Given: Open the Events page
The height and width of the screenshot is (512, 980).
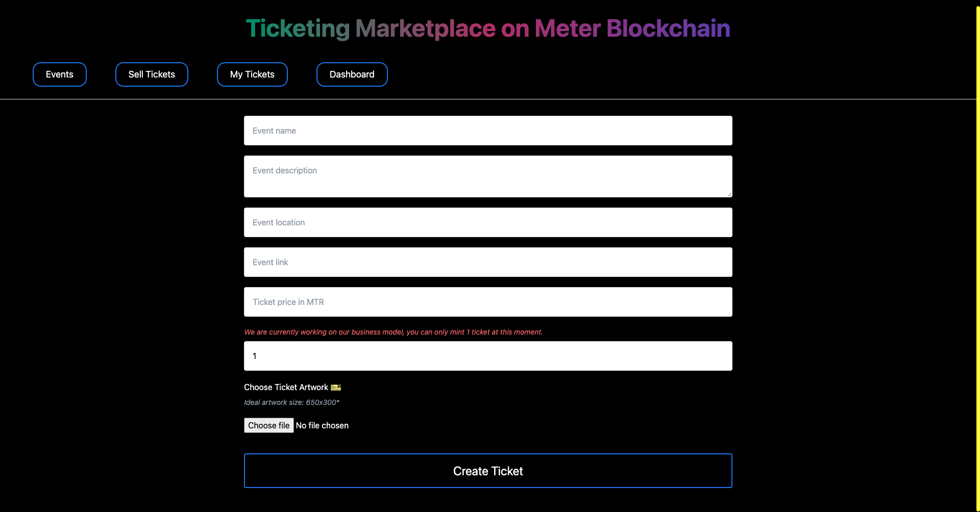Looking at the screenshot, I should (60, 74).
